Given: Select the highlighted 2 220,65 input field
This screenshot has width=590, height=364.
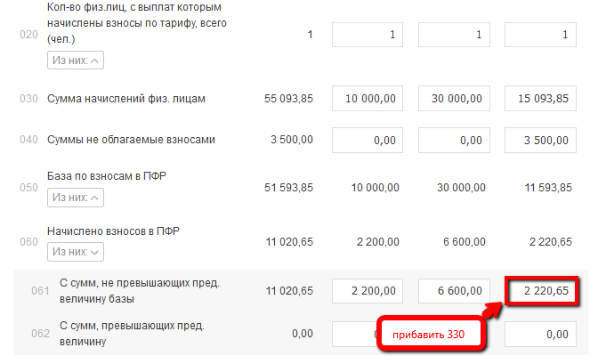Looking at the screenshot, I should 540,291.
